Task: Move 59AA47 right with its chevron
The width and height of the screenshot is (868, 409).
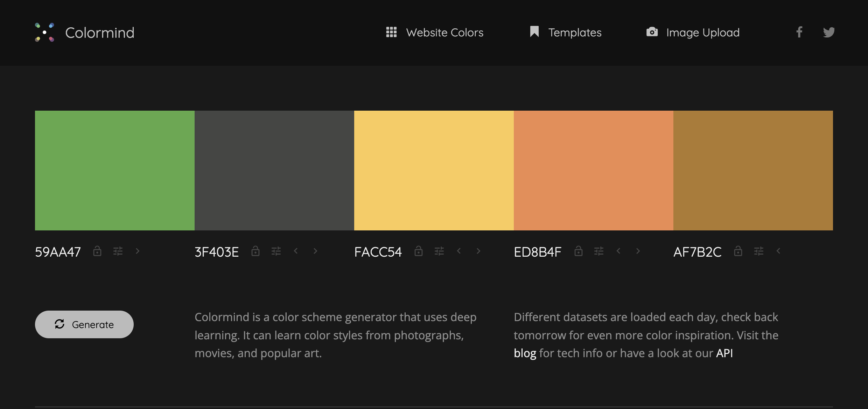Action: [138, 251]
